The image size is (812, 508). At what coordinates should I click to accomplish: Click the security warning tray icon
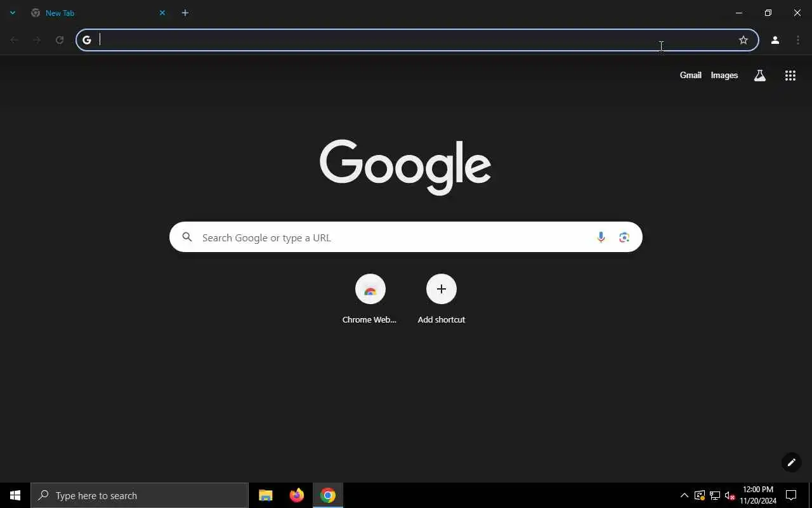pyautogui.click(x=700, y=495)
